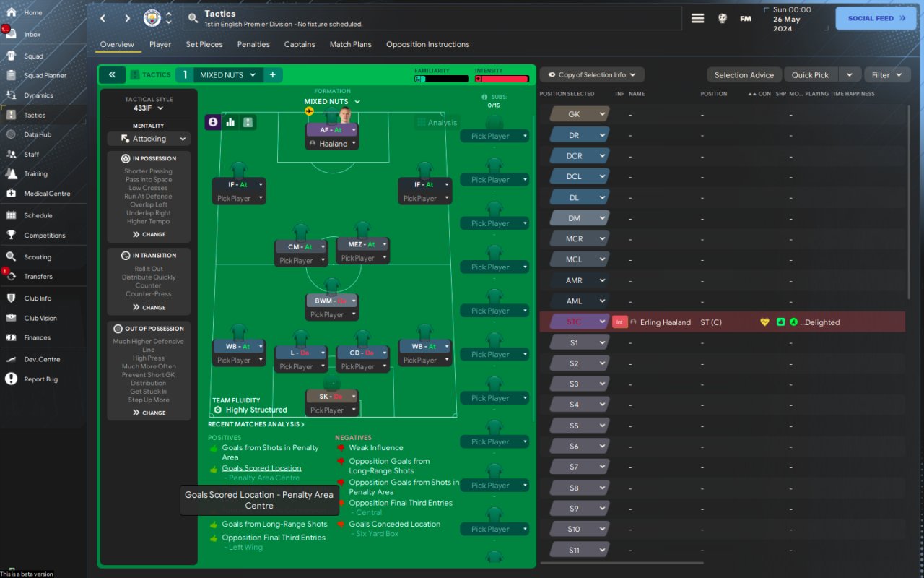The width and height of the screenshot is (924, 578).
Task: Click the search magnifier icon in title bar
Action: coord(193,18)
